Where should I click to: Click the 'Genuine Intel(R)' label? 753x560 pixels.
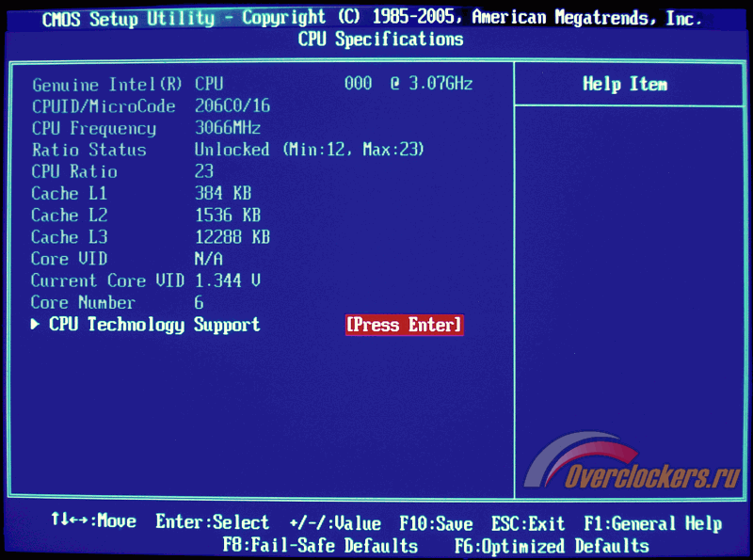click(x=107, y=85)
